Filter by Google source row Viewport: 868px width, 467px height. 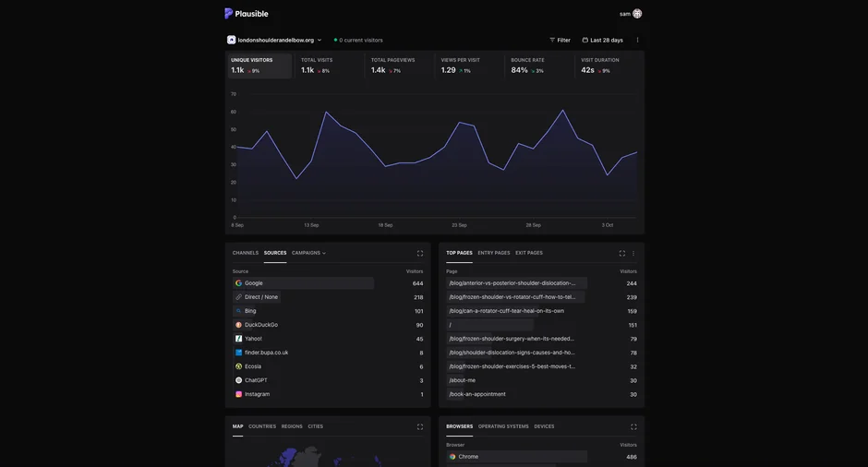(328, 283)
